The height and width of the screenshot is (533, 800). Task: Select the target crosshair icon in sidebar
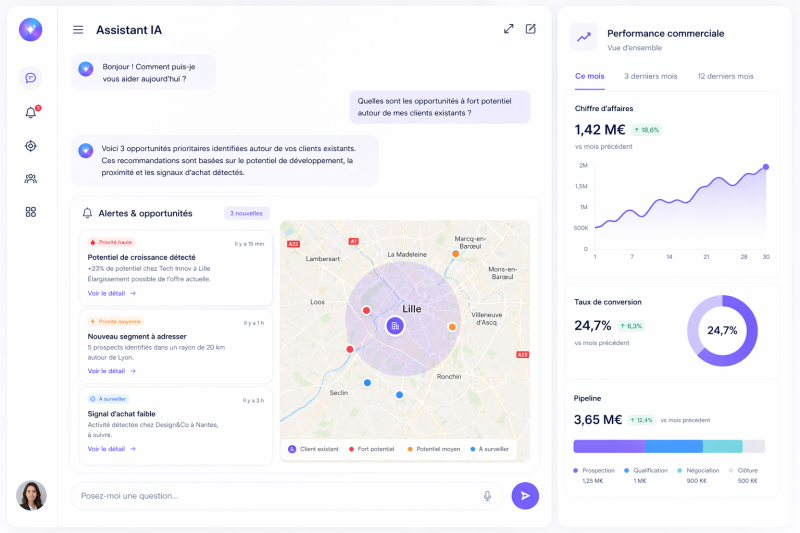(31, 146)
